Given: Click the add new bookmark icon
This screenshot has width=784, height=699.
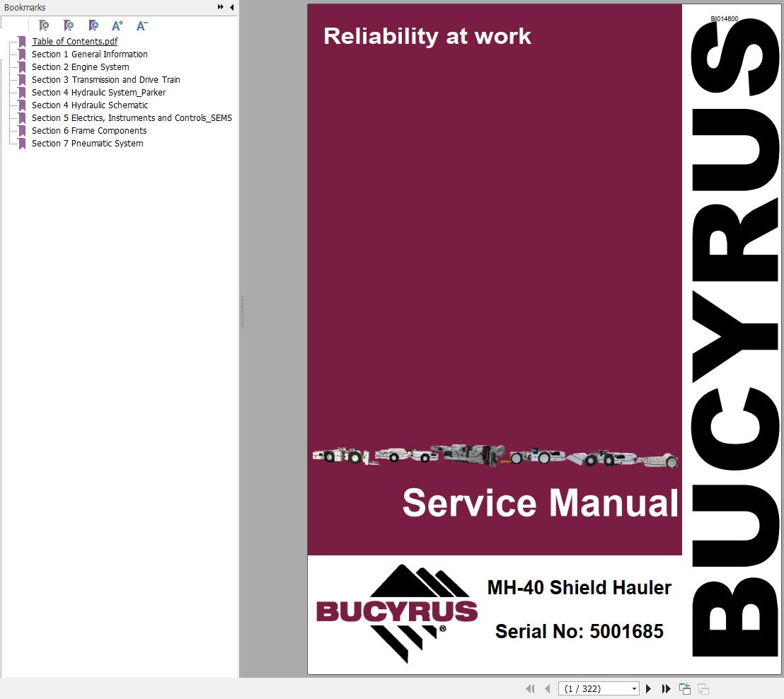Looking at the screenshot, I should [69, 25].
